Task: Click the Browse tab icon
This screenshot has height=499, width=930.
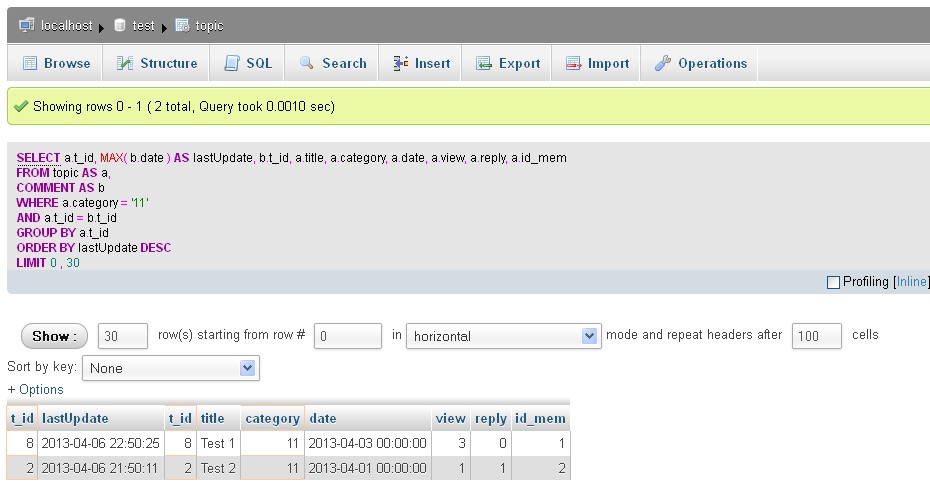Action: click(x=30, y=63)
